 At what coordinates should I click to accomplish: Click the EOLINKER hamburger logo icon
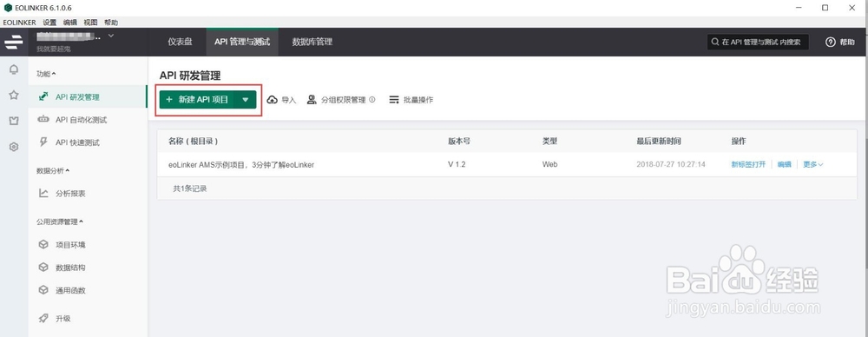pyautogui.click(x=14, y=42)
